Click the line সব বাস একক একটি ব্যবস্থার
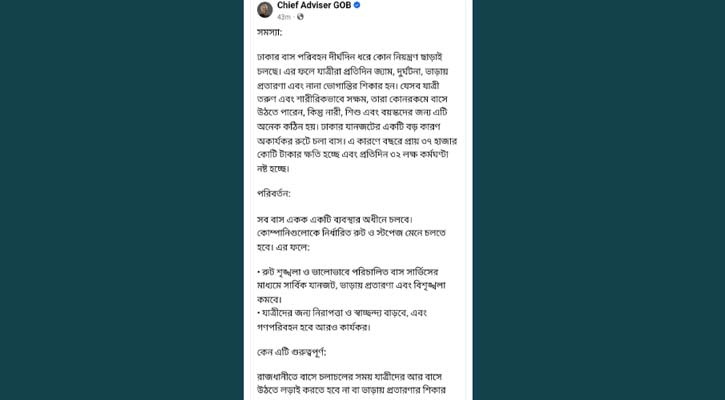 [335, 216]
